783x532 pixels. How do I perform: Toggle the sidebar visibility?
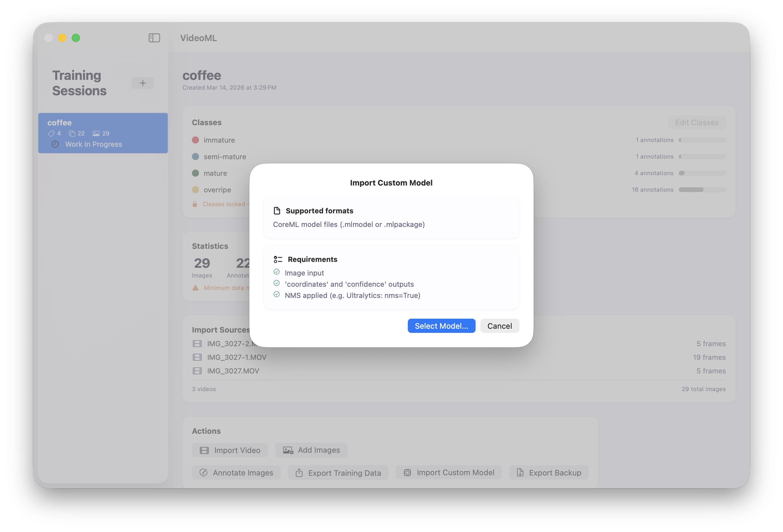154,38
